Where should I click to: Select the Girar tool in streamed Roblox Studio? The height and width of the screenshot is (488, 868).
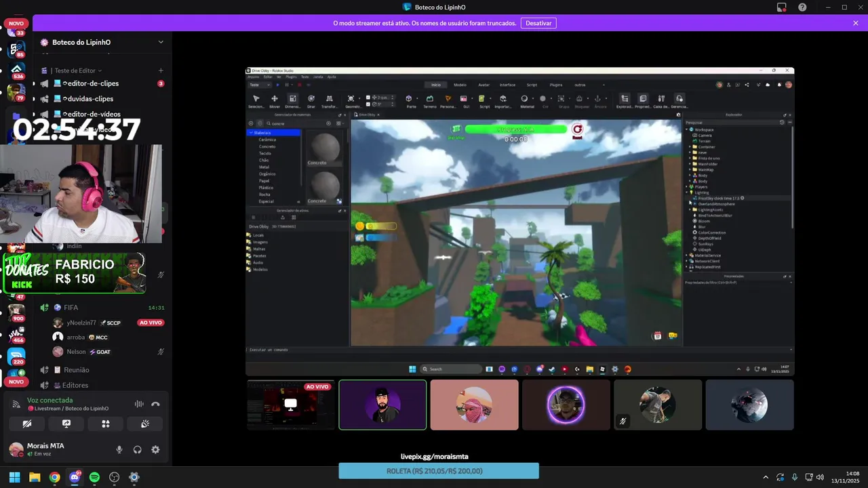coord(311,101)
